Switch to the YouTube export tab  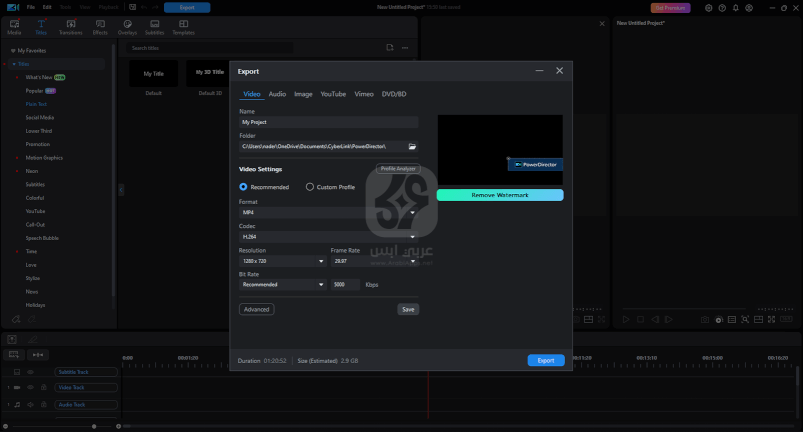(333, 94)
